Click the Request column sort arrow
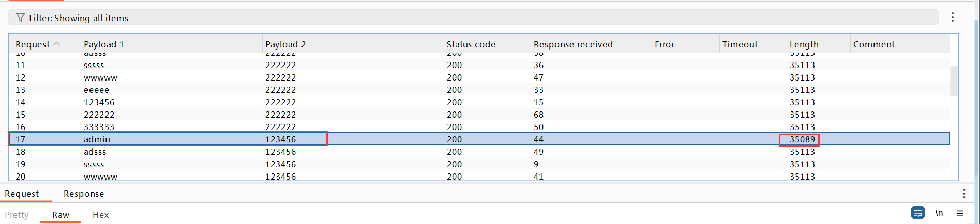Screen dimensions: 980x224 (x=57, y=44)
